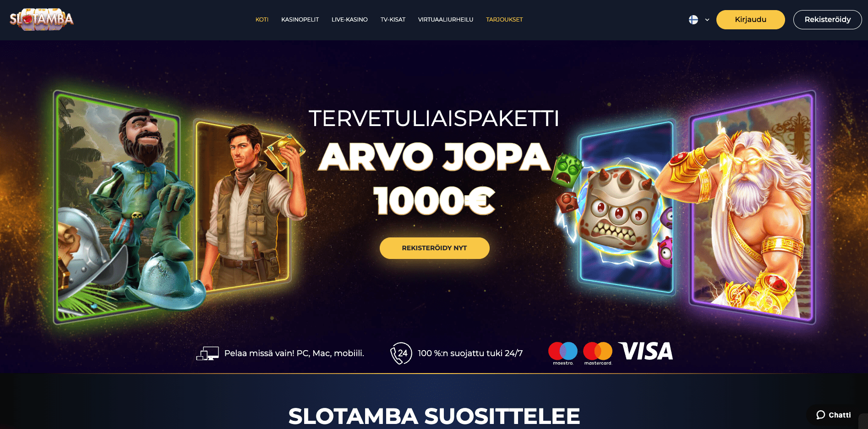
Task: Open the Chatti support chat
Action: click(x=833, y=415)
